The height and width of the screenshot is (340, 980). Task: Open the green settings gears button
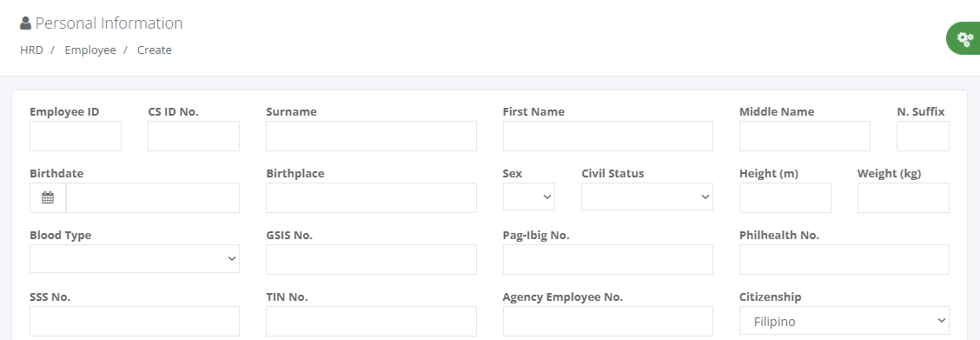[964, 39]
